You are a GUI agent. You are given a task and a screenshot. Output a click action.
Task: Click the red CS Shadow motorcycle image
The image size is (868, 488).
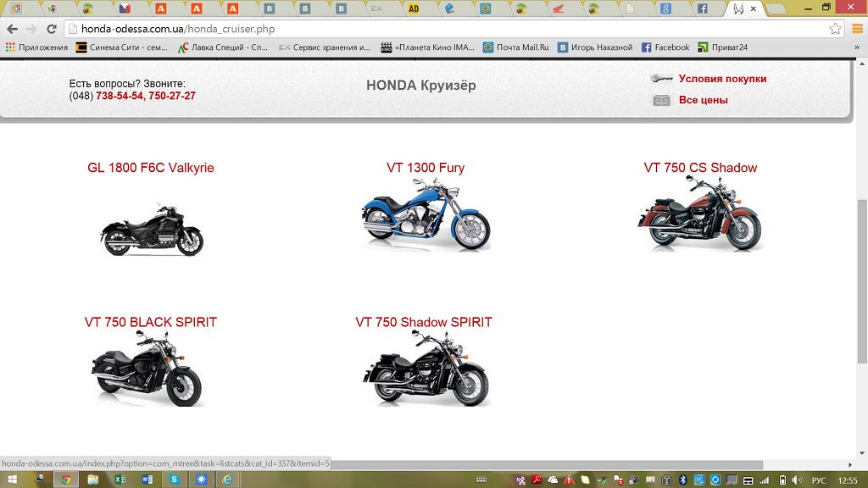pyautogui.click(x=699, y=213)
